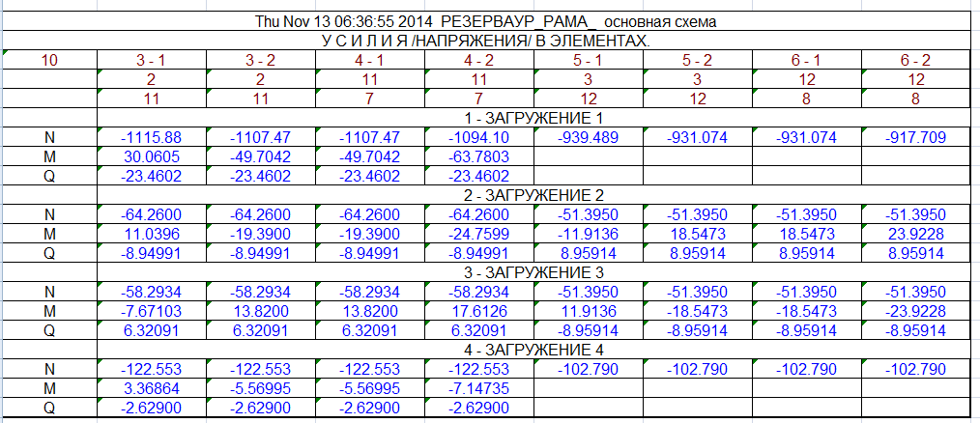The height and width of the screenshot is (423, 980).
Task: Click row label 'M' of ЗАГРУЖЕНИЕ 4
Action: [48, 388]
